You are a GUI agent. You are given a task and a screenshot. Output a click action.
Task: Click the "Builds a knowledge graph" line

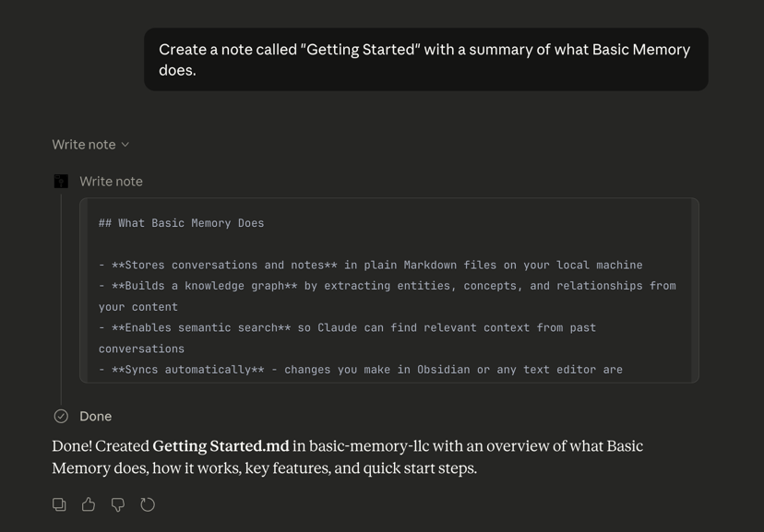pos(388,286)
